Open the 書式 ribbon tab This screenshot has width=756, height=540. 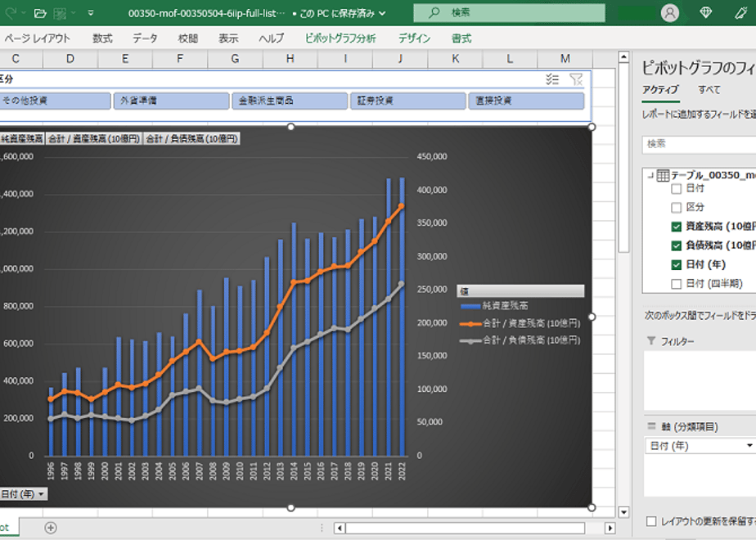(461, 38)
